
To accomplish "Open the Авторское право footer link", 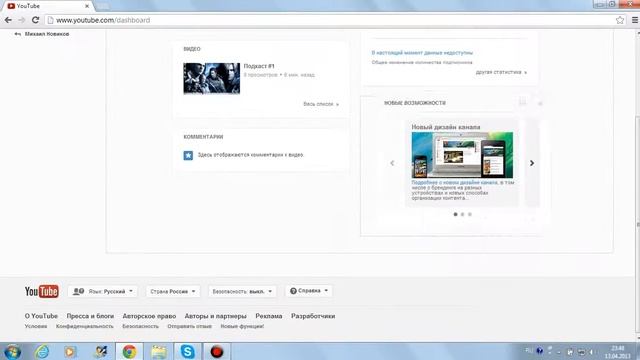I will point(149,316).
